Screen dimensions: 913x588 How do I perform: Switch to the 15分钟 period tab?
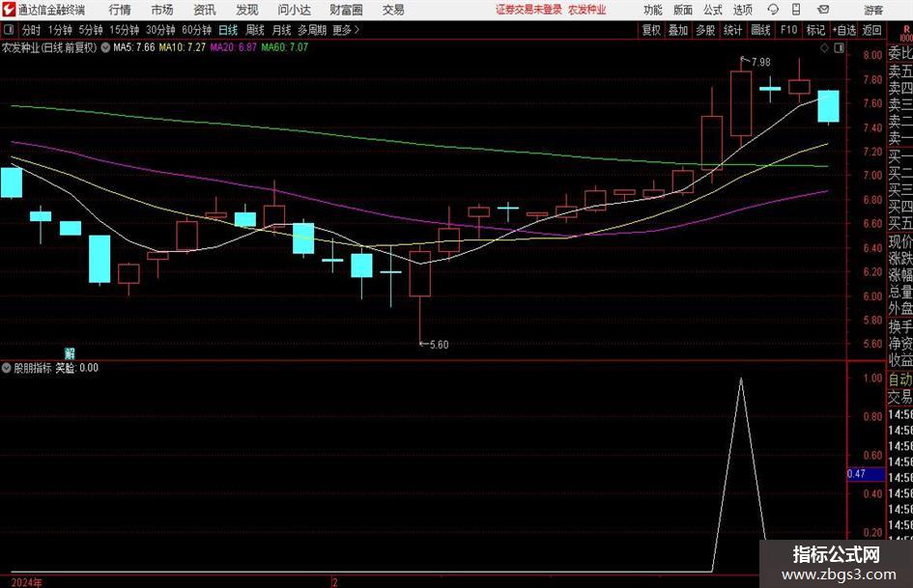click(x=125, y=30)
